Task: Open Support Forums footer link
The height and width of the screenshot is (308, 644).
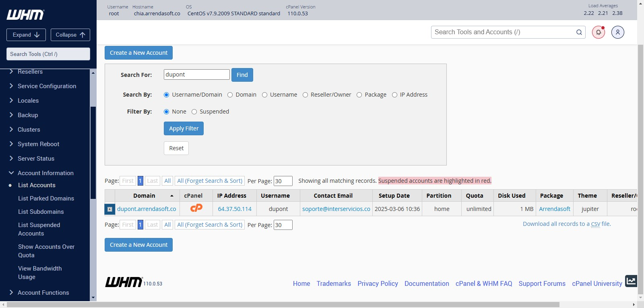Action: tap(542, 283)
